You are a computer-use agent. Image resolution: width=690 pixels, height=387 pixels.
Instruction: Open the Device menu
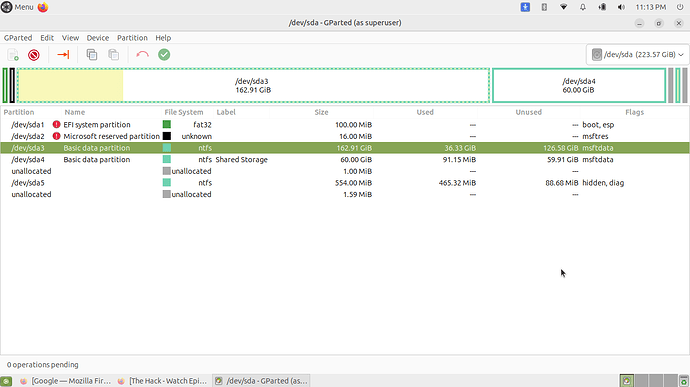coord(98,38)
